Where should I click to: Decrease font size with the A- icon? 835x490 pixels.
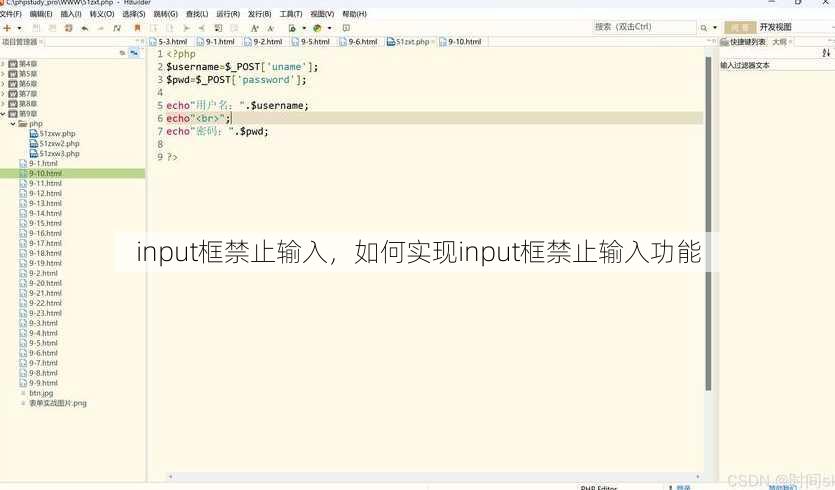click(271, 28)
